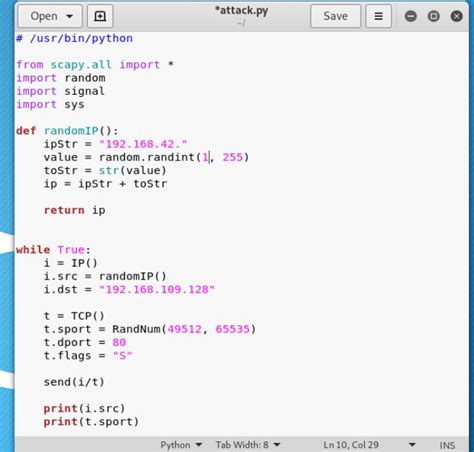Create a new document tab icon
This screenshot has width=474, height=452.
[x=100, y=16]
